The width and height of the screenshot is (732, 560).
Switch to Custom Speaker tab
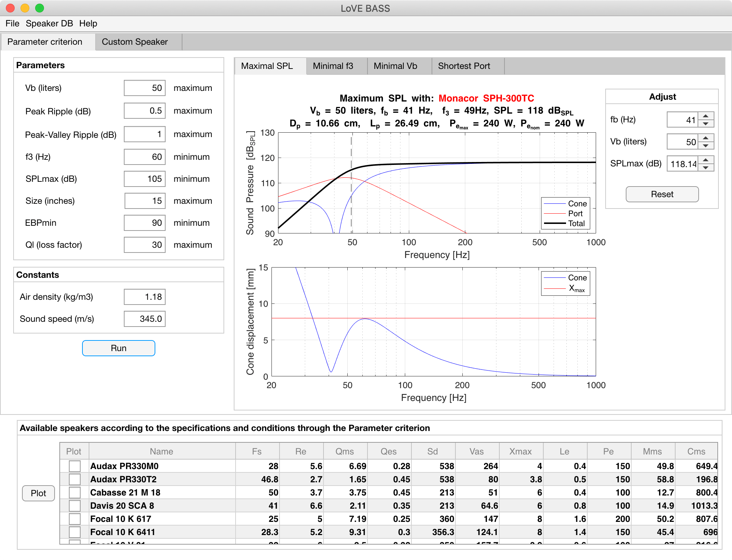tap(134, 42)
